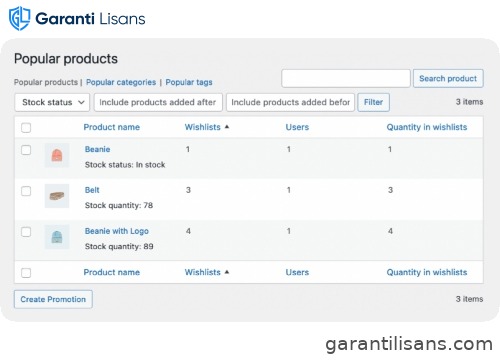The image size is (500, 360).
Task: Sort by Quantity in wishlists top header
Action: tap(427, 127)
